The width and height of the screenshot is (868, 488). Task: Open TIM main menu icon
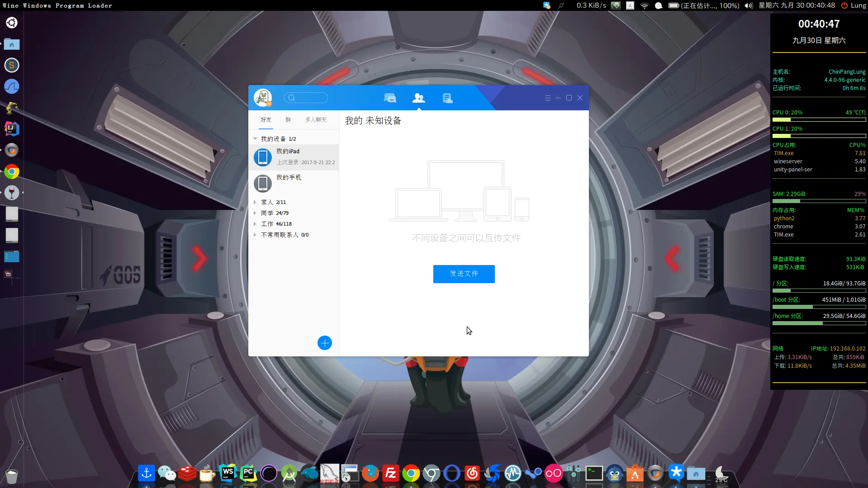548,98
